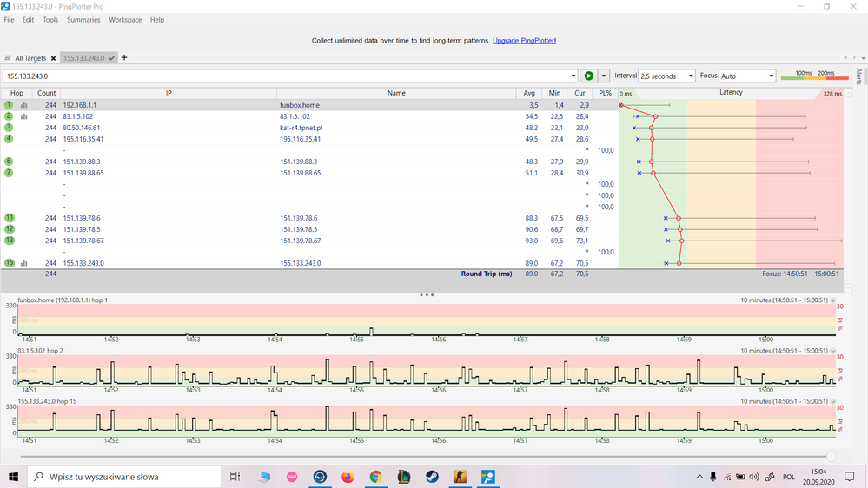Open the Focus dropdown set to Auto
The image size is (868, 488).
point(746,76)
